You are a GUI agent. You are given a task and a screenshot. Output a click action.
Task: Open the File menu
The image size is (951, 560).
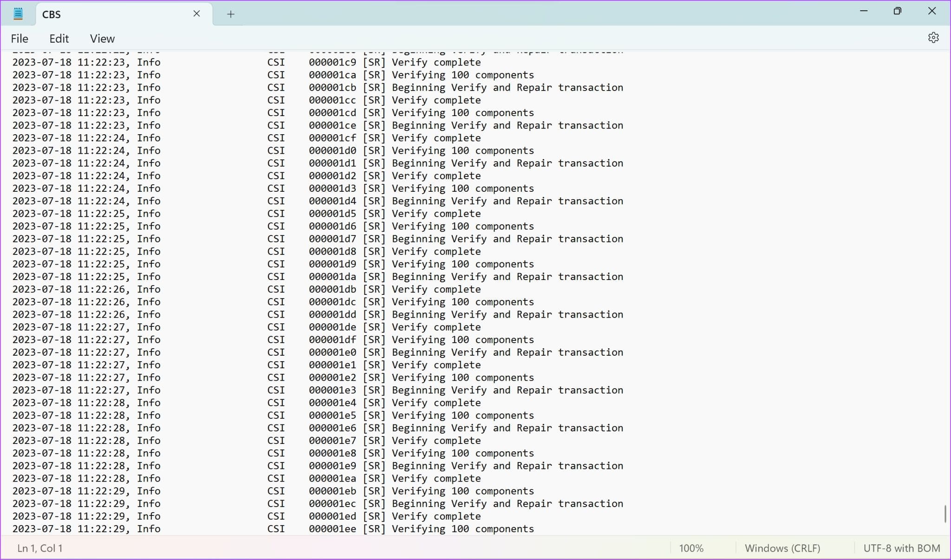20,39
